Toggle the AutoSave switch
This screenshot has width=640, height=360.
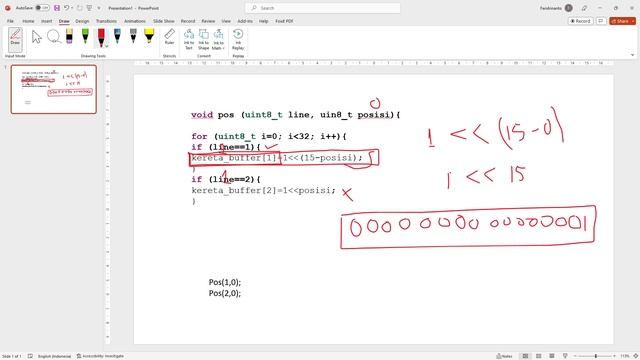point(42,8)
